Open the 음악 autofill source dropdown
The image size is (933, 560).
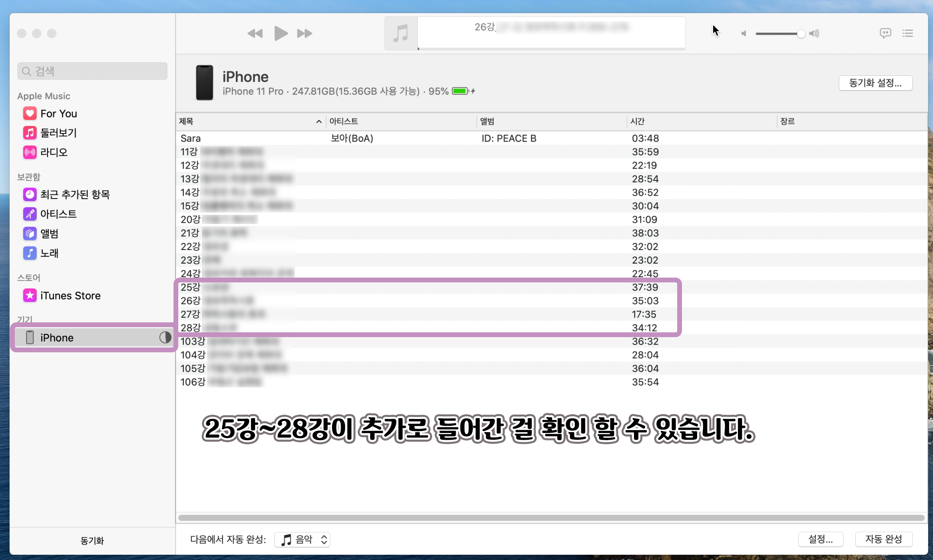coord(303,540)
